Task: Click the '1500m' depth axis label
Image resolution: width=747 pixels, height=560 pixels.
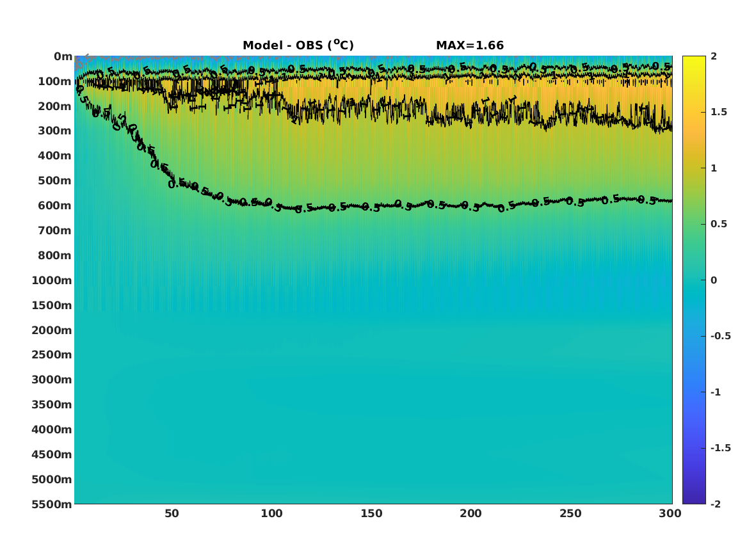Action: (x=52, y=305)
